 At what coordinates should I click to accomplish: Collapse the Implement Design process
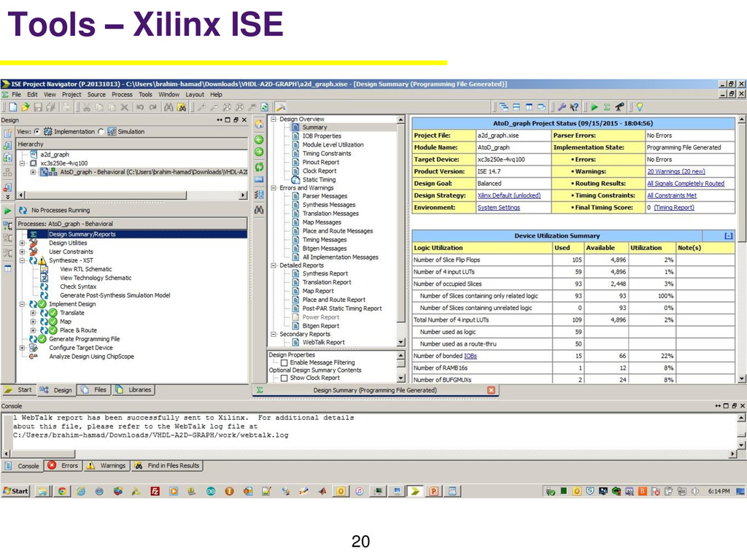click(22, 304)
